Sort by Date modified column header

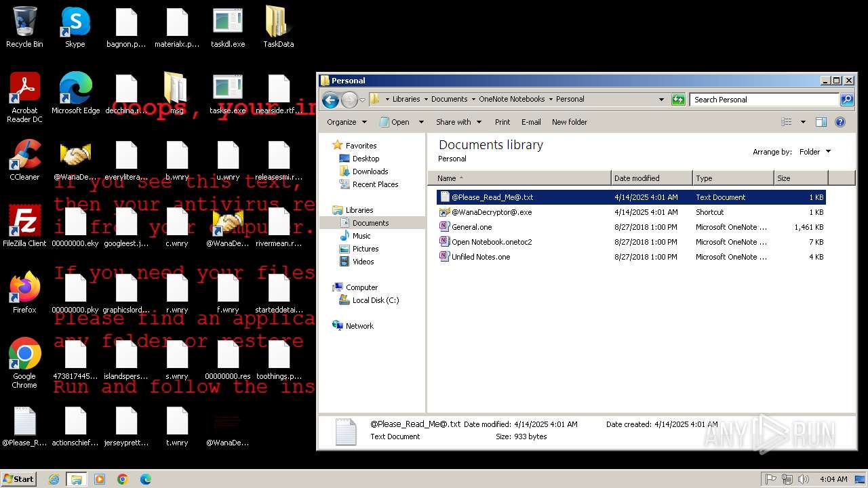pos(652,178)
